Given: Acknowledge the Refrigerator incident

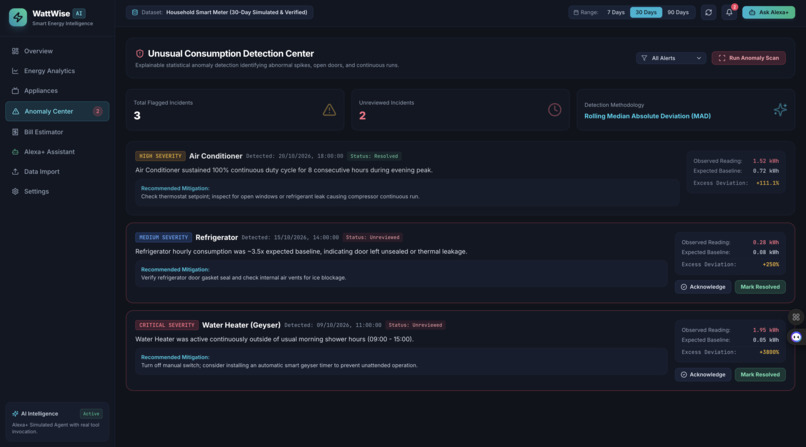Looking at the screenshot, I should pos(703,287).
